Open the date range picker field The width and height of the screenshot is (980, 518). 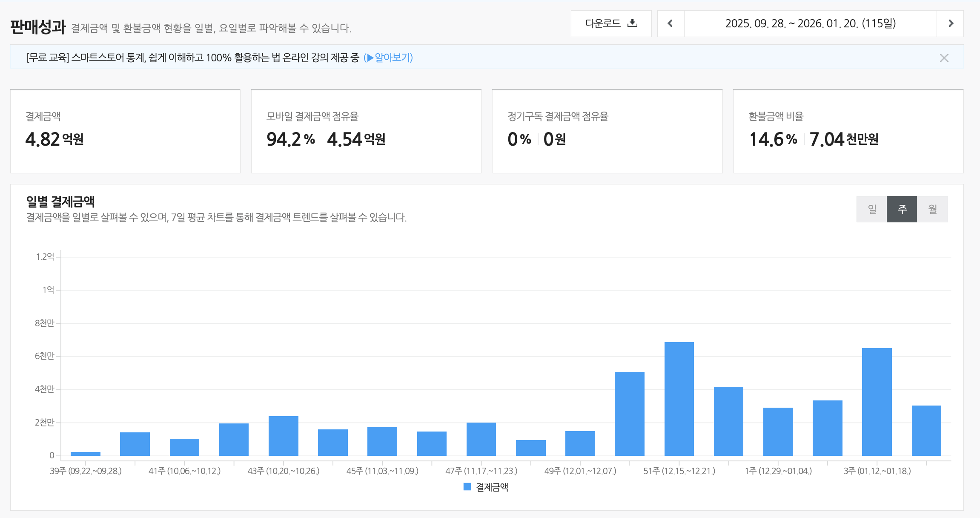810,23
